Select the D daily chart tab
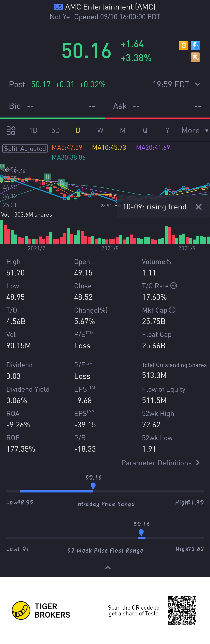The width and height of the screenshot is (210, 644). pos(78,130)
